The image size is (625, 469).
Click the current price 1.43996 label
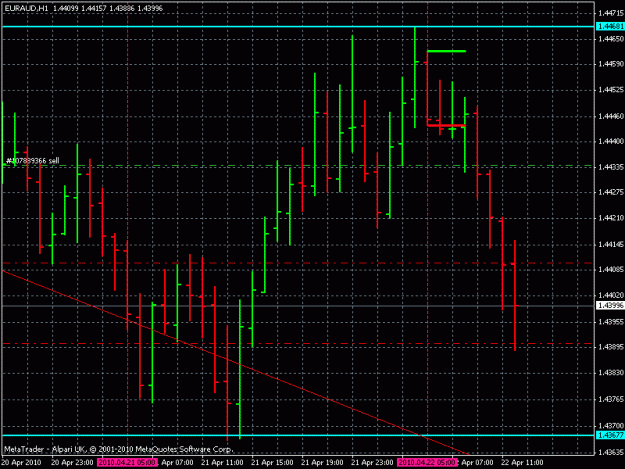pos(611,306)
